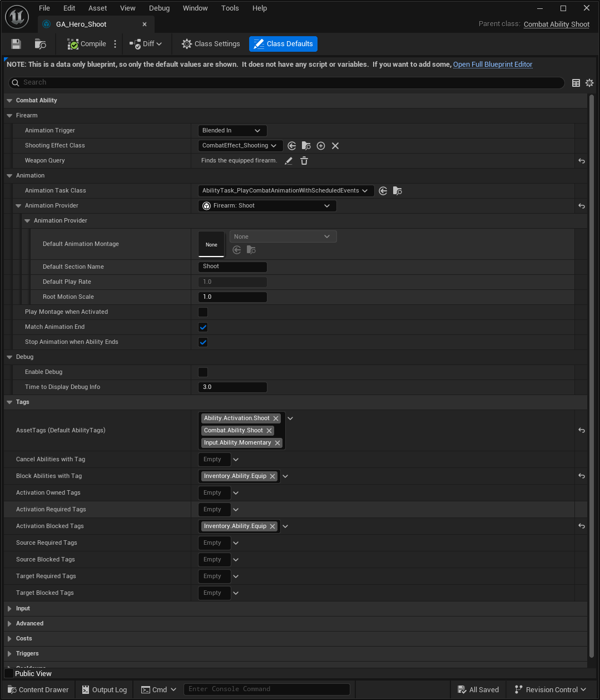Open the details view settings gear
600x700 pixels.
coord(589,83)
